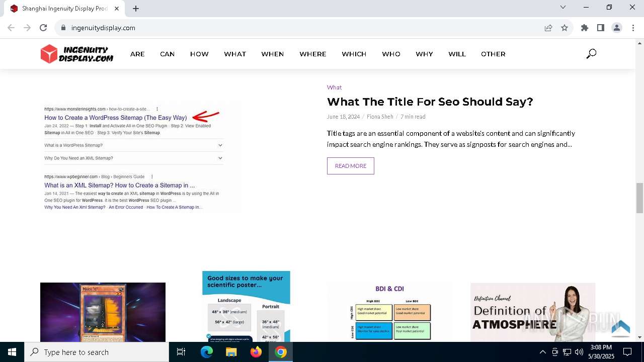Screen dimensions: 644x362
Task: Open Windows Start menu
Action: [12, 352]
